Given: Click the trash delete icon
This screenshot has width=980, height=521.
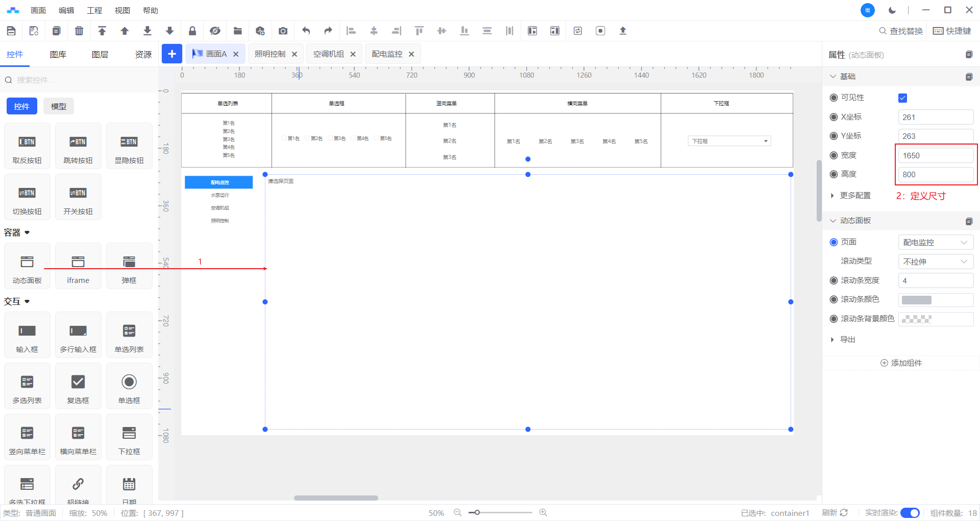Looking at the screenshot, I should pyautogui.click(x=79, y=31).
